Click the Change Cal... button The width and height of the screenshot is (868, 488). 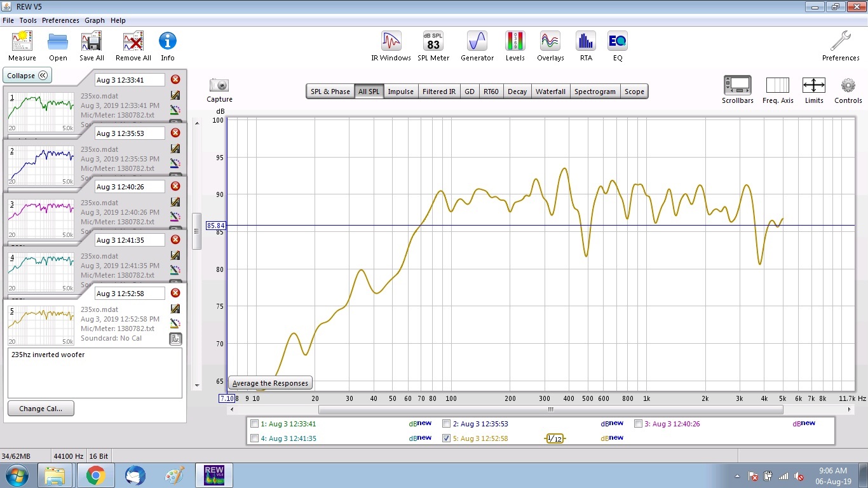(41, 409)
